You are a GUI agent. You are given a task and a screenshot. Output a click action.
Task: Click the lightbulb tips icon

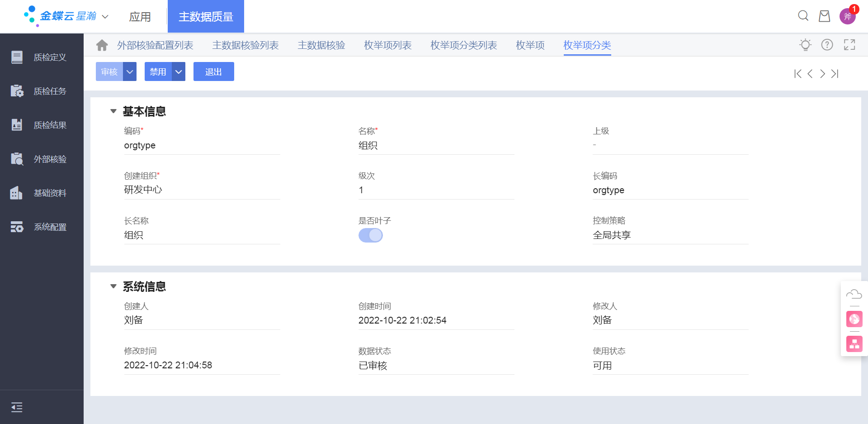pos(805,45)
